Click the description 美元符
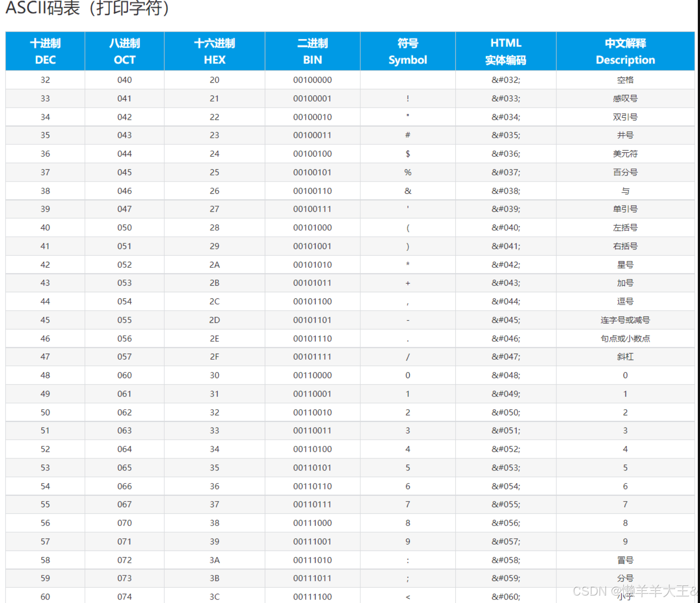Image resolution: width=700 pixels, height=603 pixels. click(625, 154)
